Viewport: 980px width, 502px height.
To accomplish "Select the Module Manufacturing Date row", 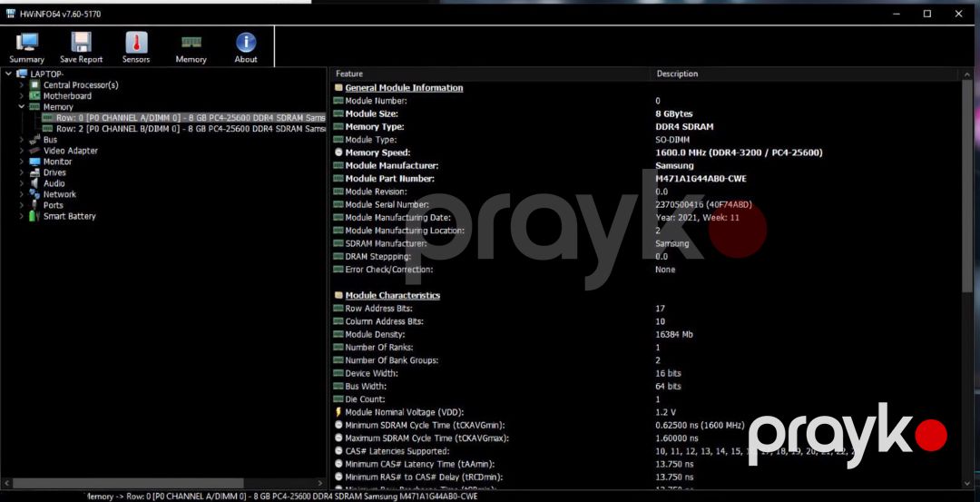I will point(646,218).
